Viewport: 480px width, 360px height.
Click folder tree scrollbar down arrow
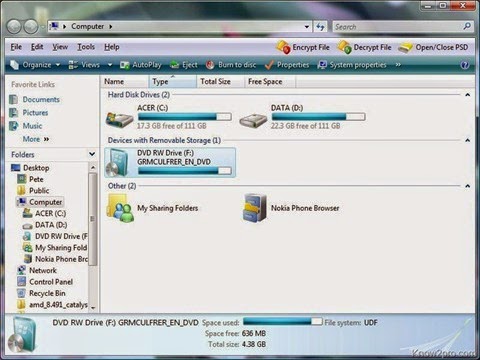[93, 307]
